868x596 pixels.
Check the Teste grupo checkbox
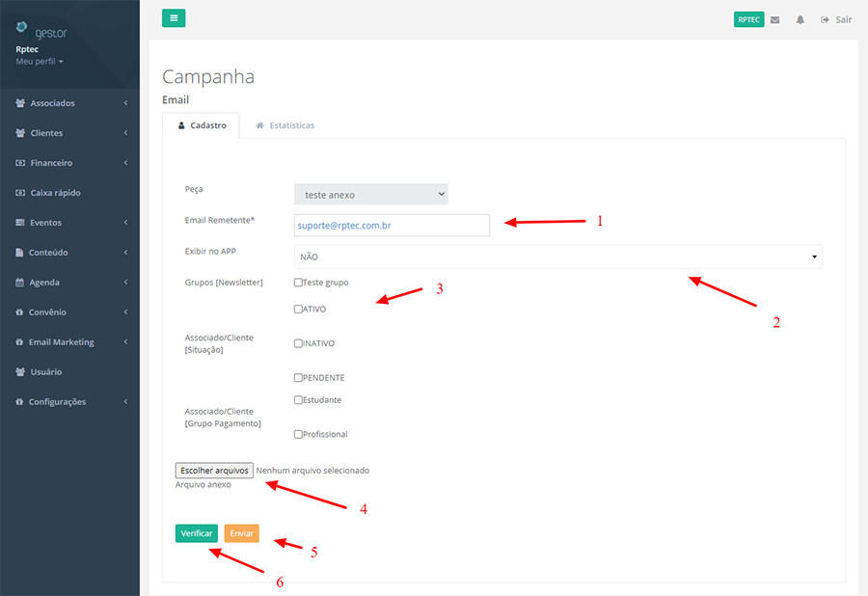(298, 283)
